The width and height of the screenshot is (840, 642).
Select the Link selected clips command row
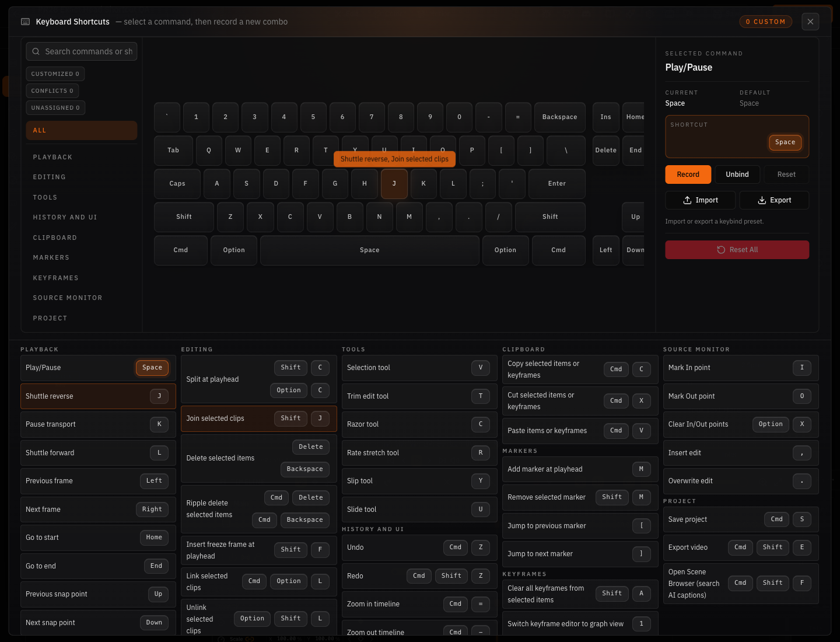[x=259, y=582]
